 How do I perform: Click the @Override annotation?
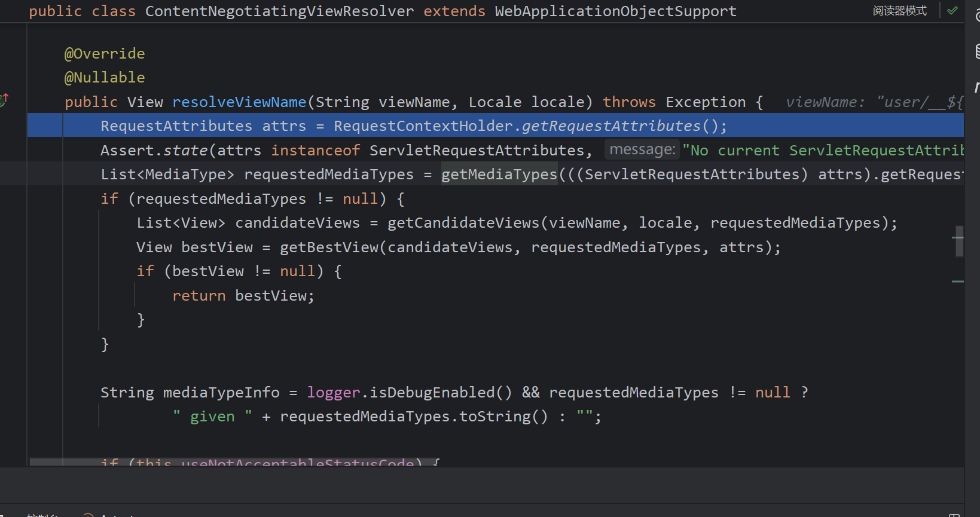(105, 54)
